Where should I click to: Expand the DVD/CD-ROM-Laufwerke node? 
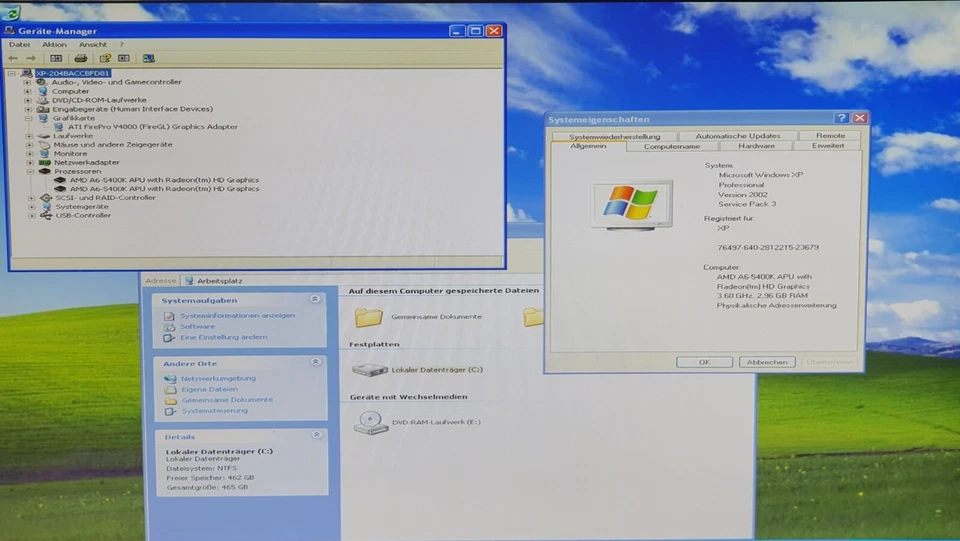click(28, 100)
